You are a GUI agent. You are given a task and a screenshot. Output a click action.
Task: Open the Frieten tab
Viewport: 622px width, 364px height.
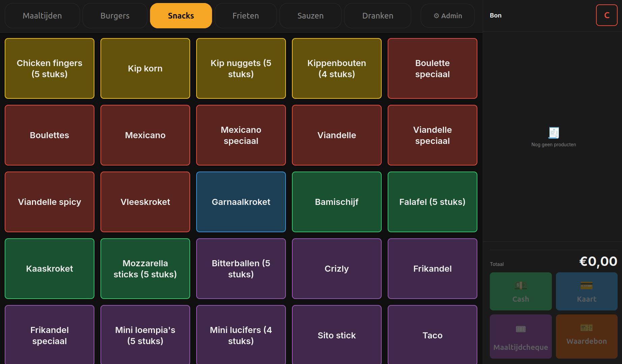246,16
